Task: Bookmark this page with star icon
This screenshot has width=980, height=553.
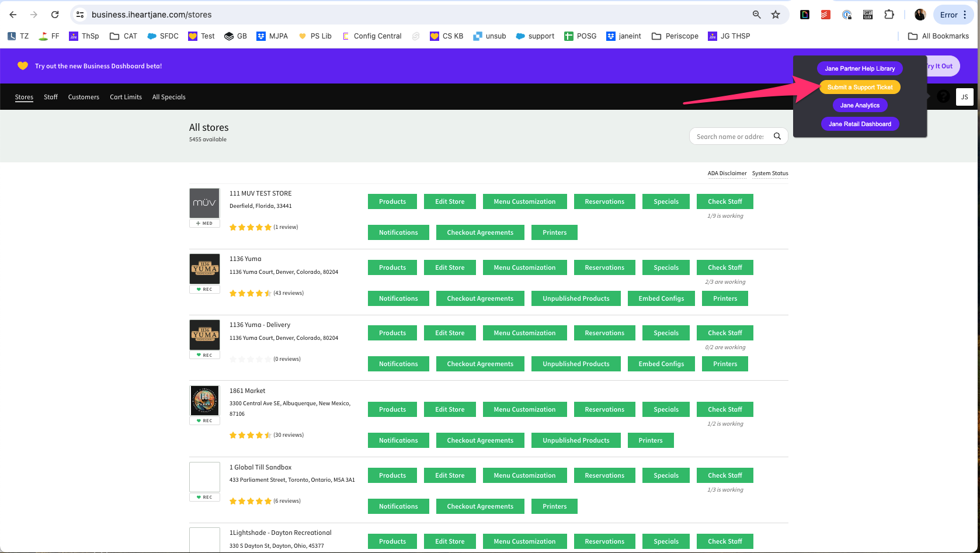Action: coord(776,15)
